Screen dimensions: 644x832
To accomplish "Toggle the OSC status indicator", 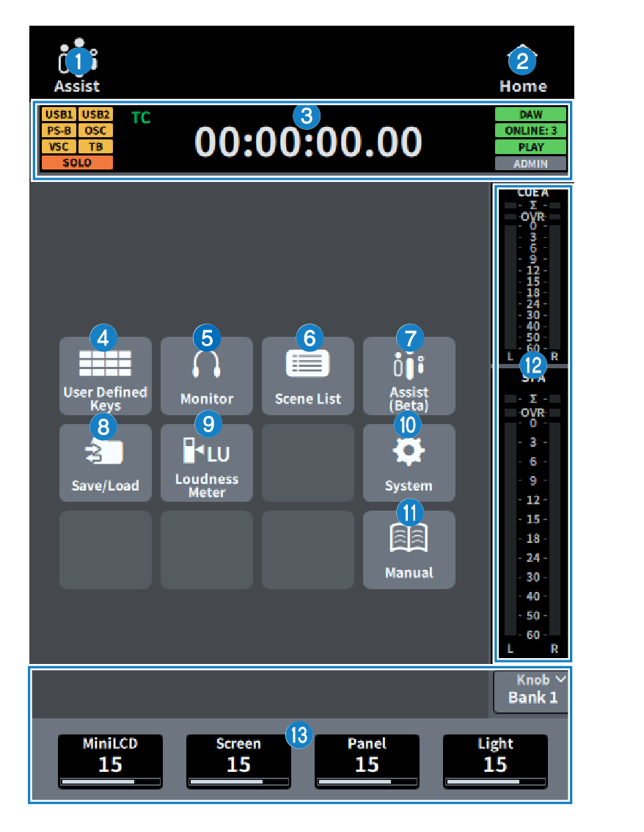I will [x=95, y=130].
